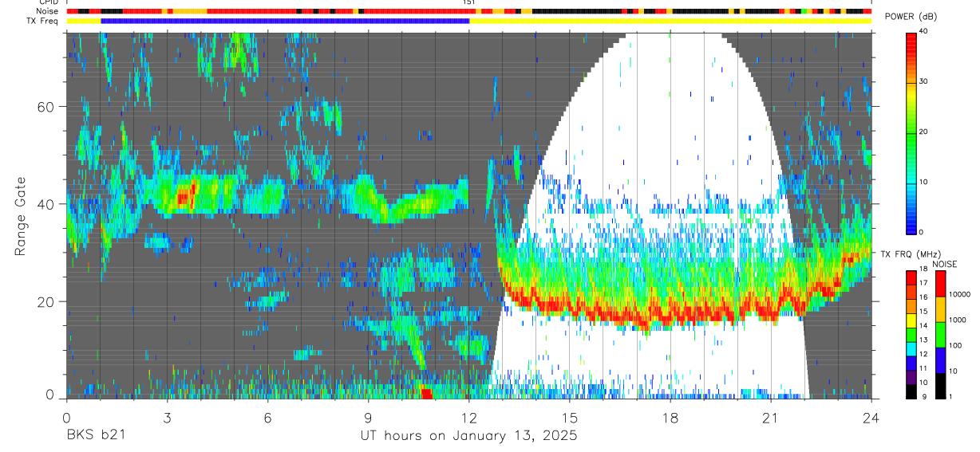Click the 'POWER (dB)' legend title

tap(911, 18)
